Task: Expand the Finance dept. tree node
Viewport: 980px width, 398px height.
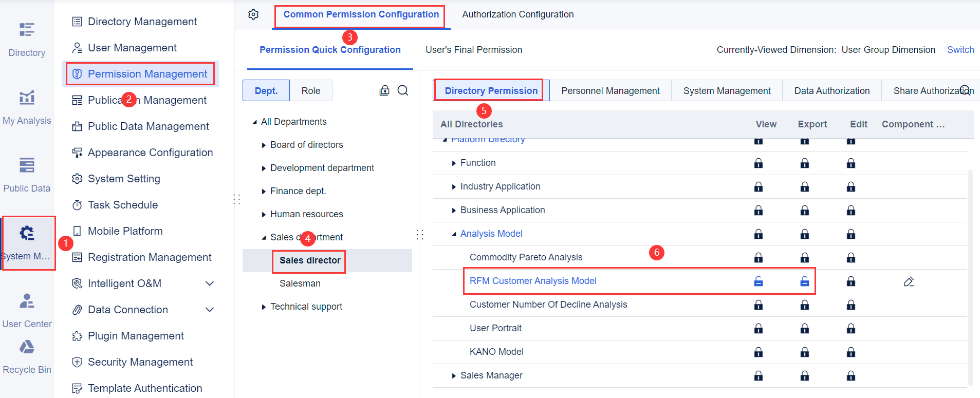Action: [264, 192]
